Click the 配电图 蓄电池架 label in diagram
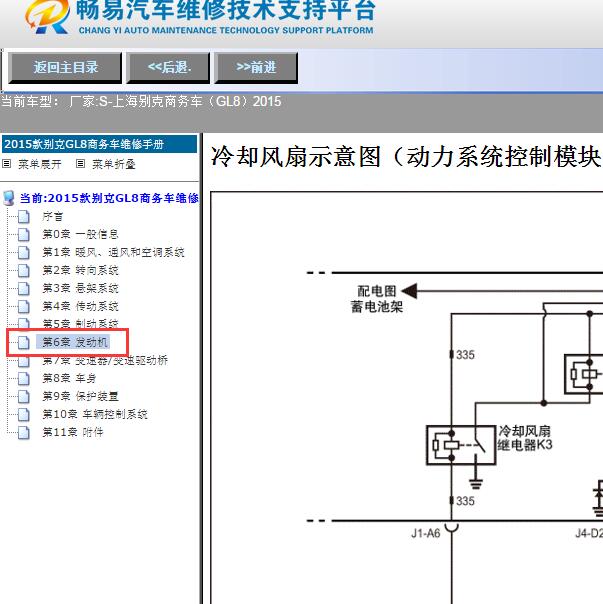The image size is (603, 604). point(376,299)
